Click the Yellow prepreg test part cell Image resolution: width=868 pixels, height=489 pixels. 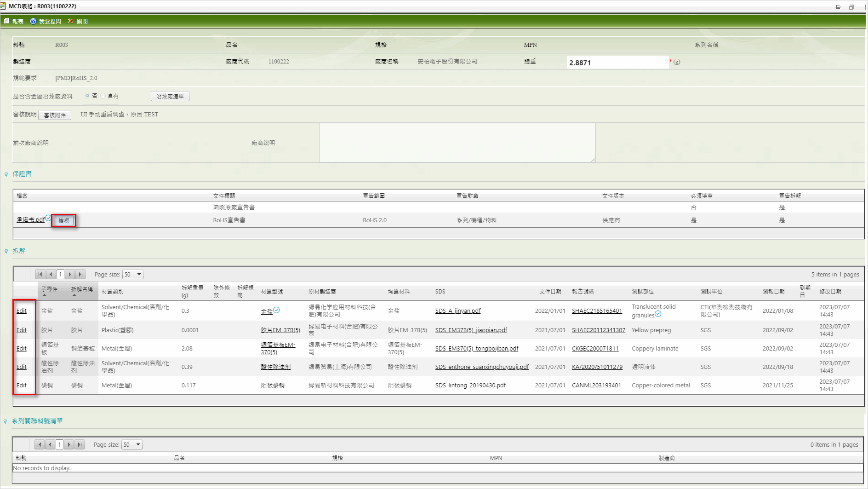[x=651, y=330]
